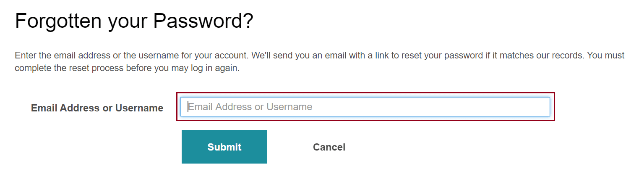The width and height of the screenshot is (644, 185).
Task: Click the 'Enter the email address' instruction line
Action: pos(320,55)
